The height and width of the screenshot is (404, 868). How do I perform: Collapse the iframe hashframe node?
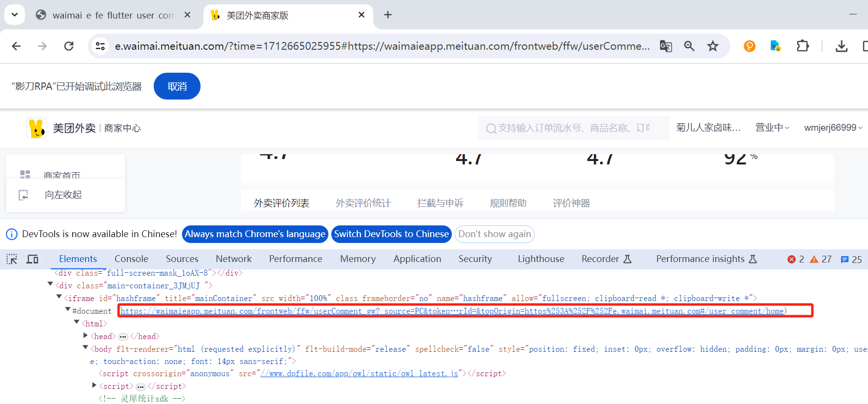59,297
